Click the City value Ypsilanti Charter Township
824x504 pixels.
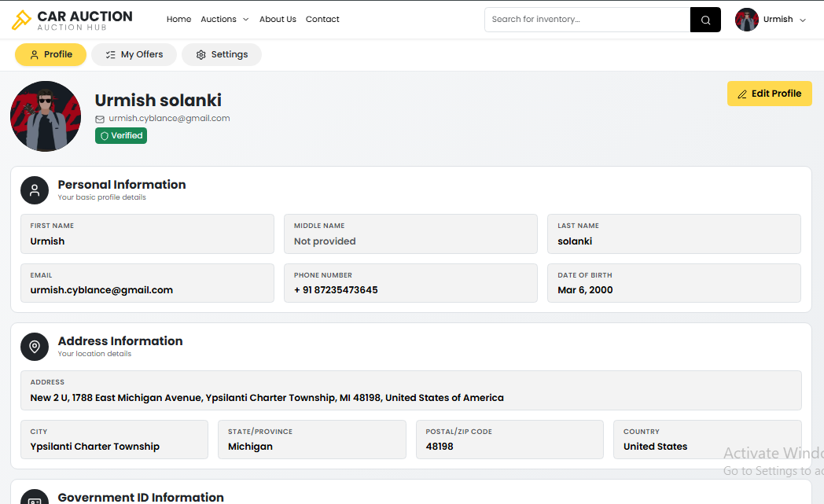pyautogui.click(x=94, y=446)
